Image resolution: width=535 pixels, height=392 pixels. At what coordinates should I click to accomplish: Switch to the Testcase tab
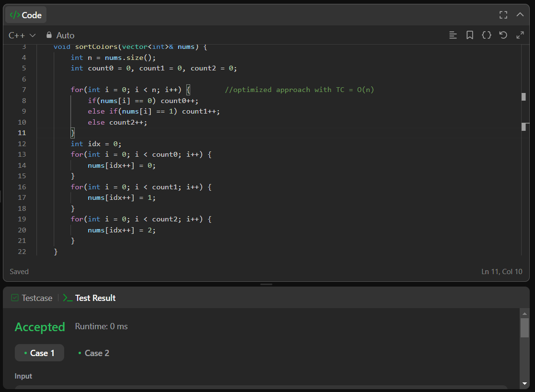tap(32, 298)
